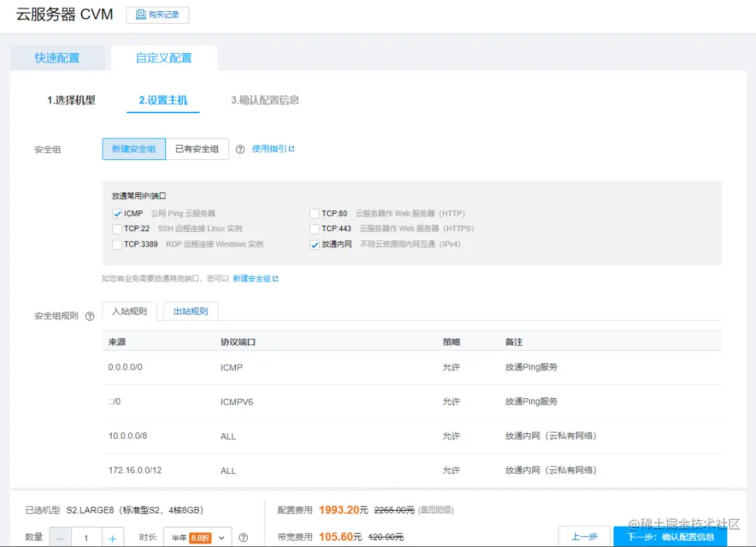Click the 105.60元 bandwidth fee

341,537
